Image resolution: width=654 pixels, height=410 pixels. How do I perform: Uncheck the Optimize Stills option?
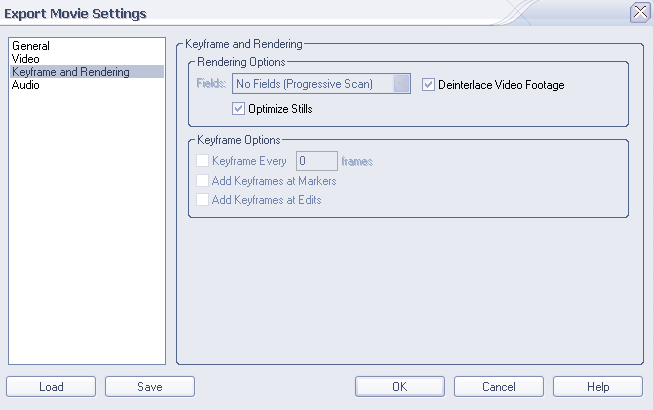point(238,109)
